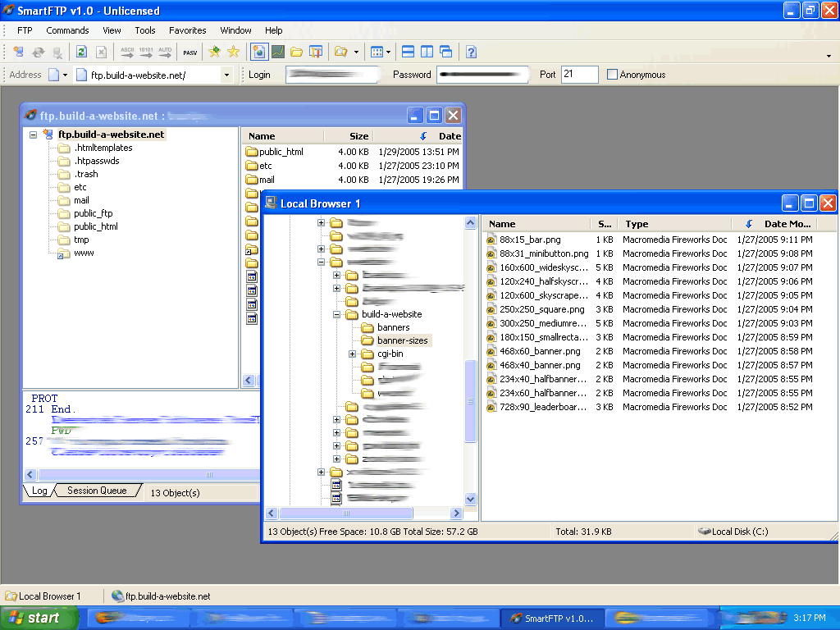
Task: Select file 468x60_banner.png
Action: click(x=540, y=351)
